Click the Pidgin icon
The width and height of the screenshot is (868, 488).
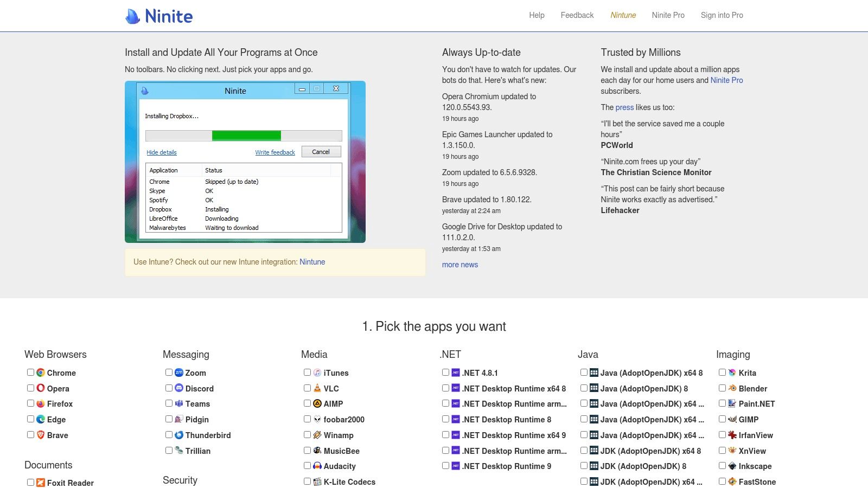coord(179,419)
